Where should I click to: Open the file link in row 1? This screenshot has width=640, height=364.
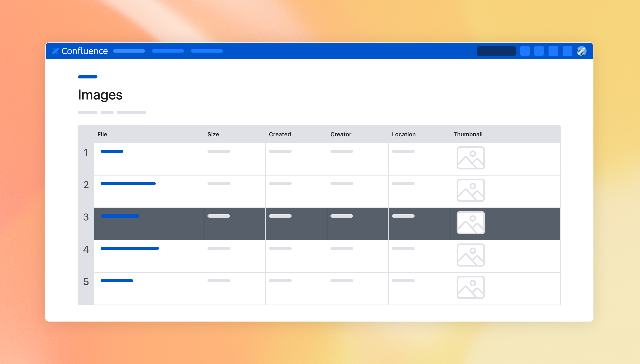[112, 151]
